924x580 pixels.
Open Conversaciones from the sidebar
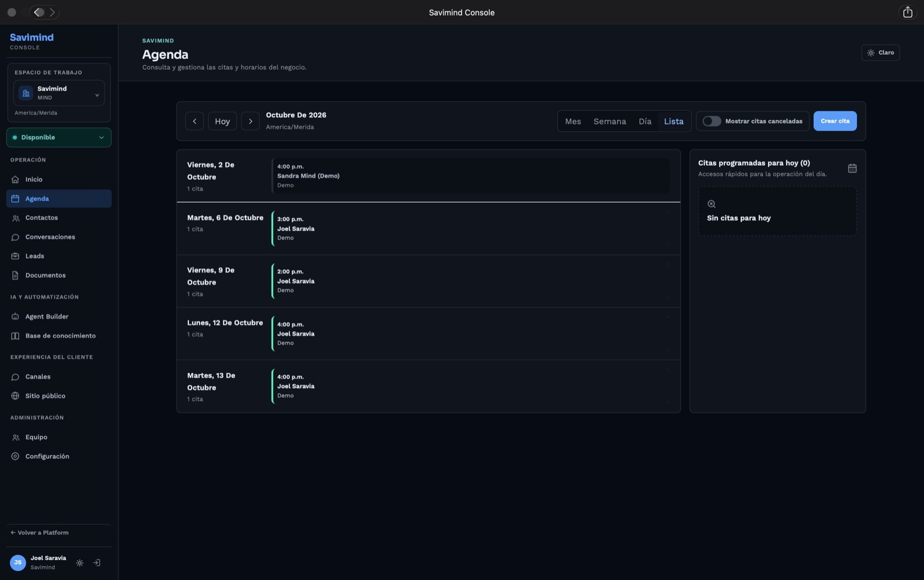tap(59, 237)
